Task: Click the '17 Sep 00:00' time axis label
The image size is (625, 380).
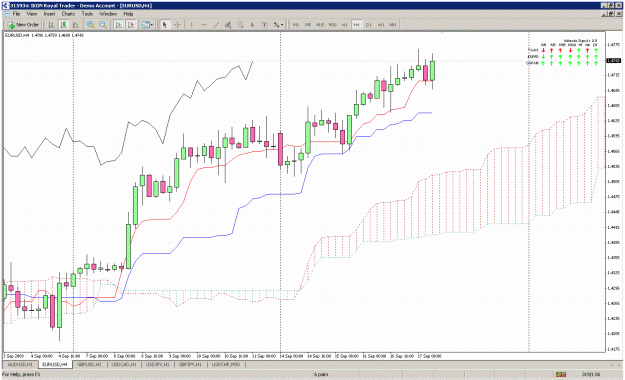Action: coord(429,356)
